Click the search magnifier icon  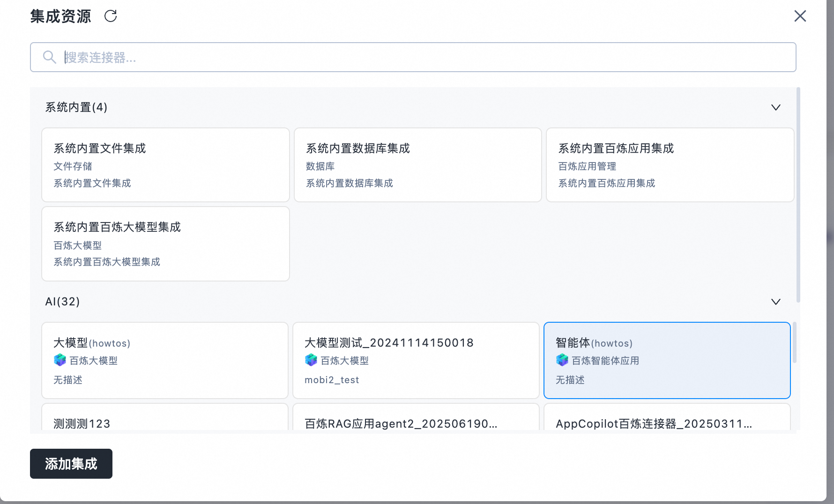pyautogui.click(x=49, y=57)
